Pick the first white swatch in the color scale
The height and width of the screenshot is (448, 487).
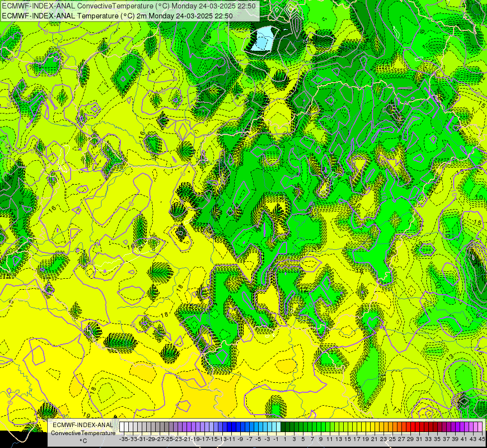tap(122, 427)
